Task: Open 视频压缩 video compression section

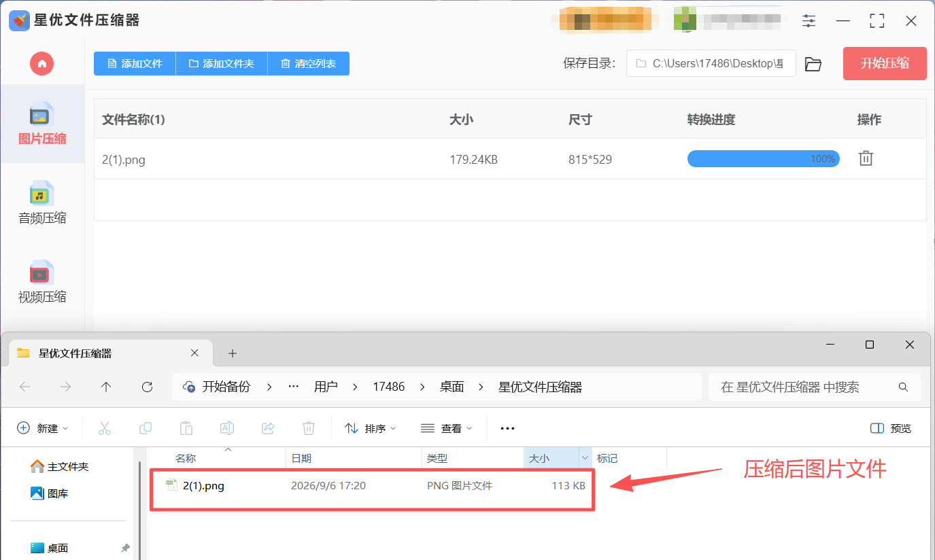Action: (x=42, y=281)
